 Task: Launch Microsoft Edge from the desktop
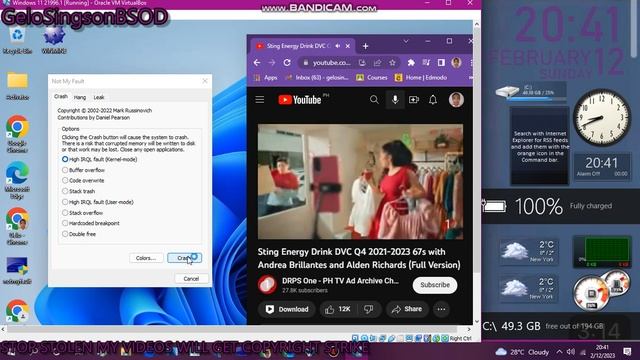17,180
